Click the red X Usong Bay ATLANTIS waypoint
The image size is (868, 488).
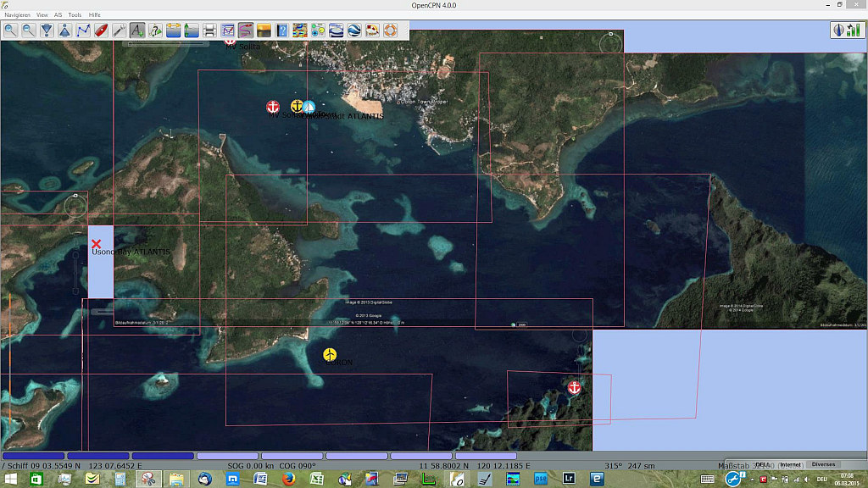[x=96, y=244]
